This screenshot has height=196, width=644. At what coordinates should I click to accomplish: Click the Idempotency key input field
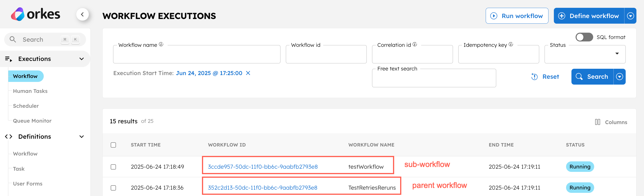click(498, 54)
